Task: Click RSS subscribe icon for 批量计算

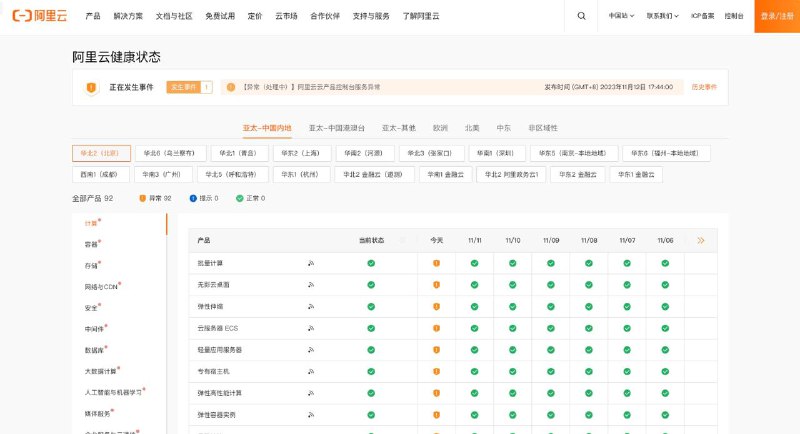Action: [311, 263]
